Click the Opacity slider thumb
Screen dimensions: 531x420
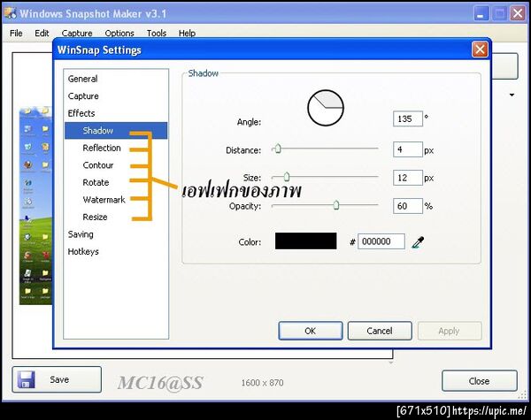click(336, 205)
